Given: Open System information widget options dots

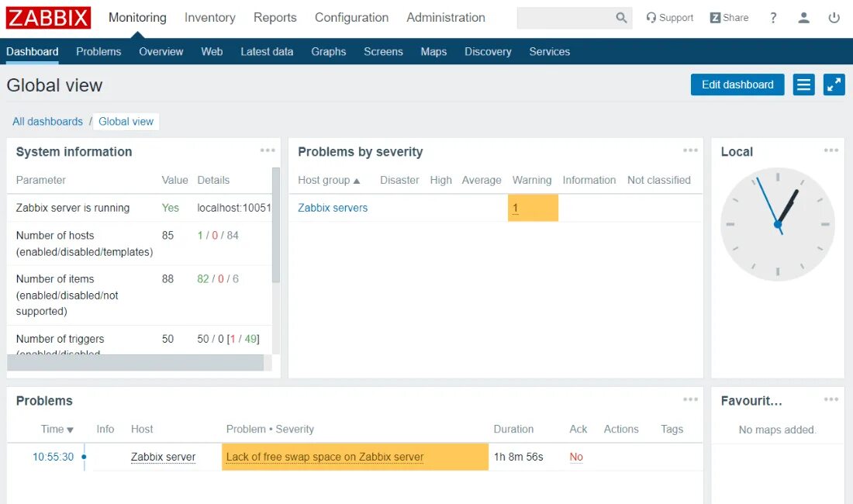Looking at the screenshot, I should coord(268,150).
